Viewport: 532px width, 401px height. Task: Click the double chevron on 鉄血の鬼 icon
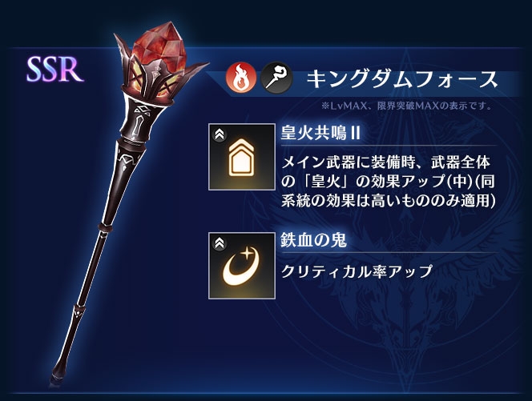[x=220, y=243]
